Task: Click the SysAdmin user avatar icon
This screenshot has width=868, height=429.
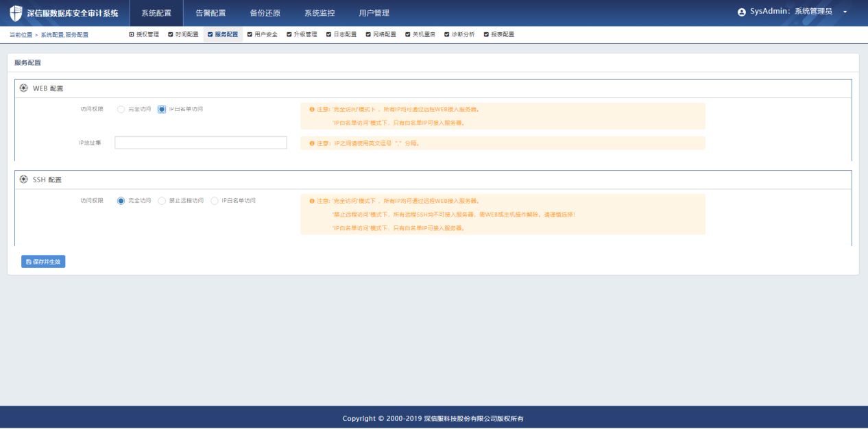Action: click(741, 12)
